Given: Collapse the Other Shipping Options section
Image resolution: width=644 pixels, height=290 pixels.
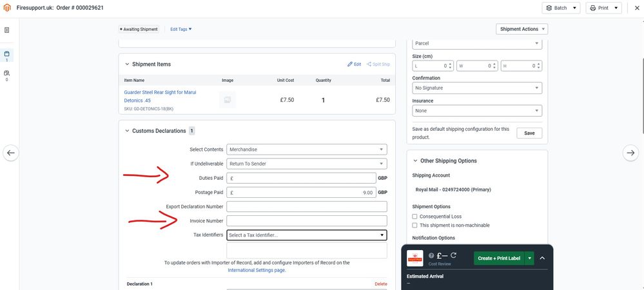Looking at the screenshot, I should [x=415, y=161].
